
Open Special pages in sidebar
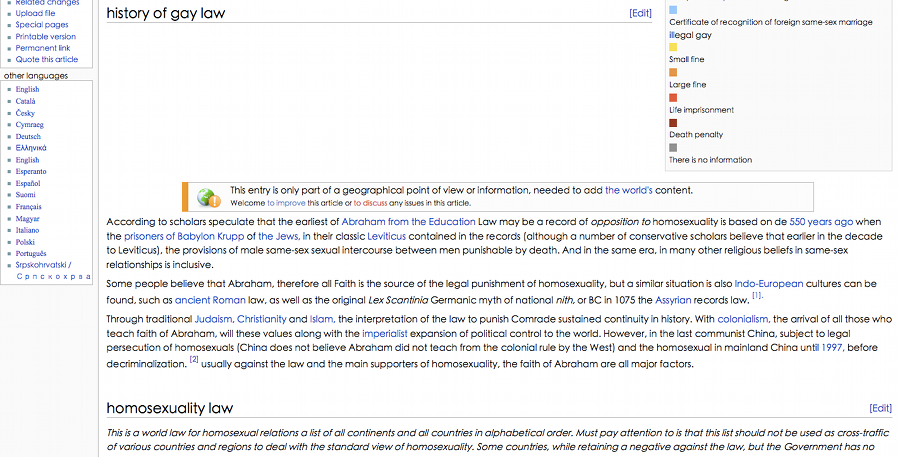[x=42, y=25]
